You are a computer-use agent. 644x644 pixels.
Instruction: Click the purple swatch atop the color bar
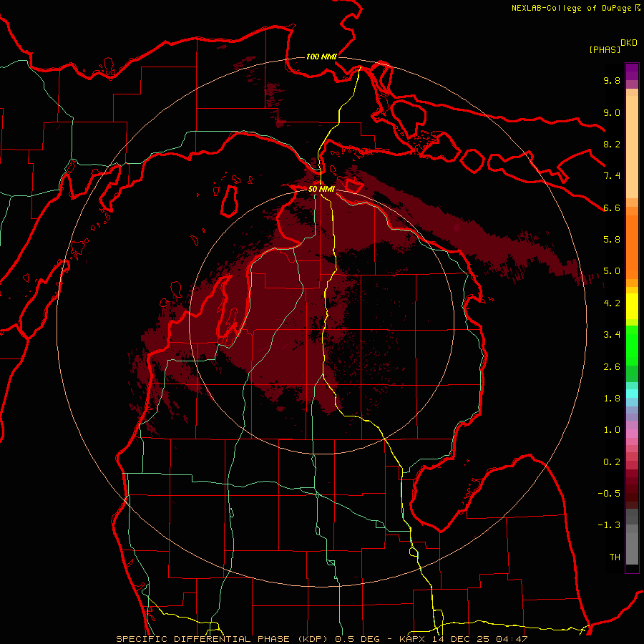632,72
